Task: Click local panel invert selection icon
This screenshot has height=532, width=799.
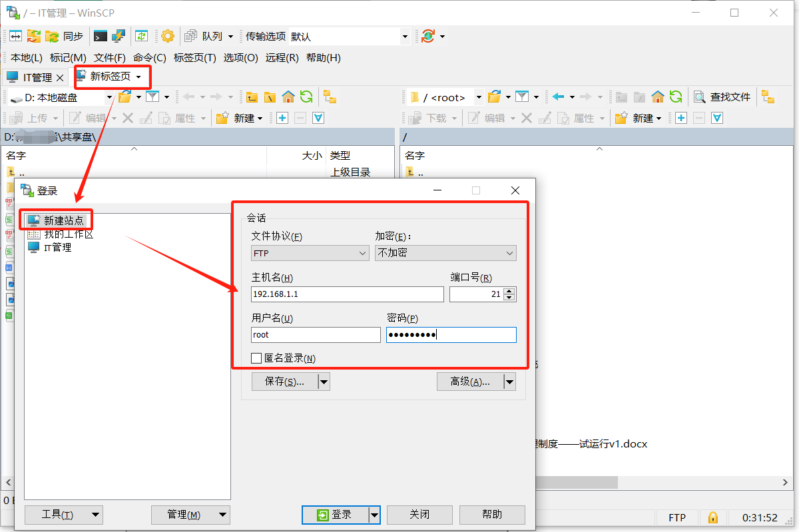Action: tap(318, 118)
